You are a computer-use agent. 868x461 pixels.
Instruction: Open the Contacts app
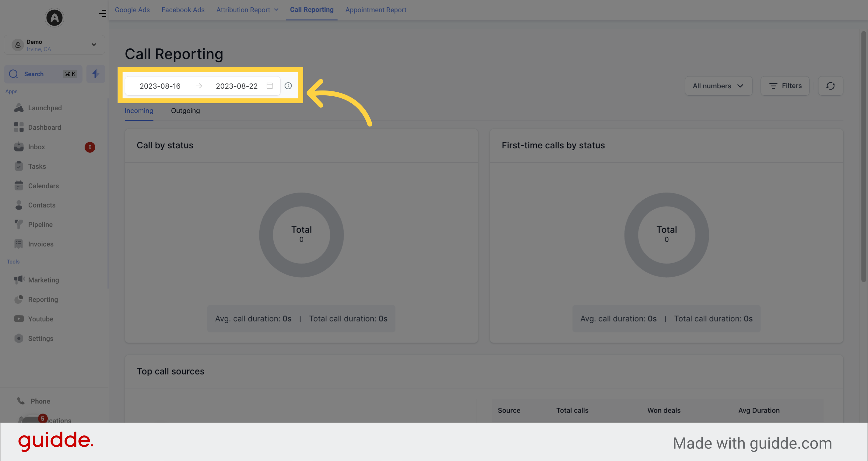click(42, 205)
